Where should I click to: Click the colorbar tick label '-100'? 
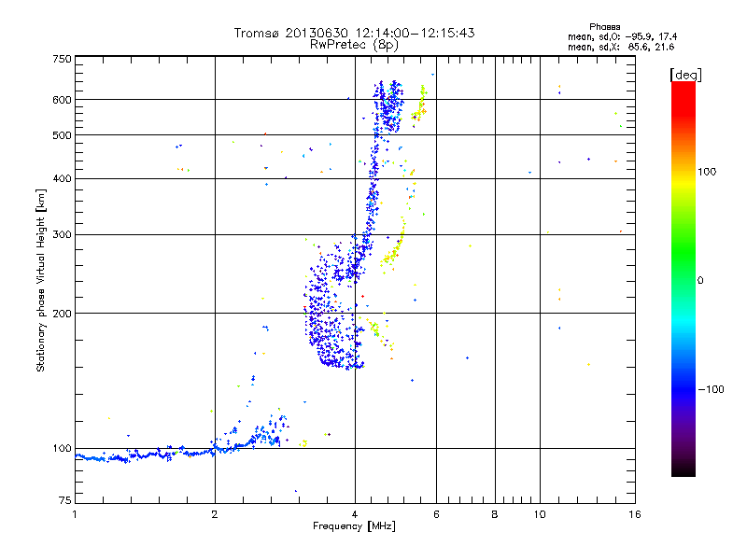click(x=712, y=389)
